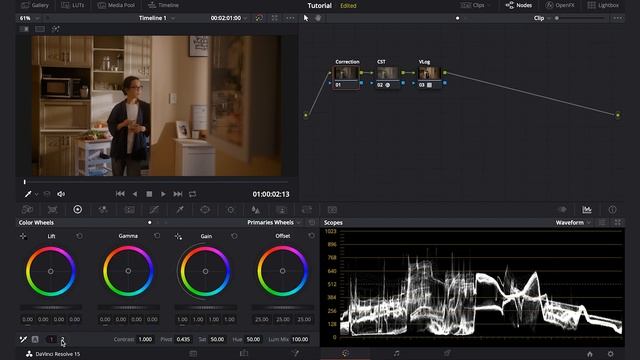This screenshot has height=360, width=640.
Task: Open the Camera Raw palette
Action: (x=27, y=209)
